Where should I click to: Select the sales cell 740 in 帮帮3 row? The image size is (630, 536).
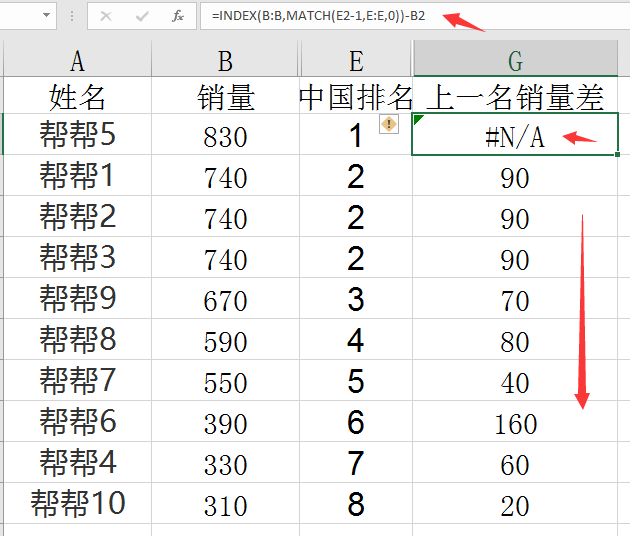pyautogui.click(x=225, y=257)
